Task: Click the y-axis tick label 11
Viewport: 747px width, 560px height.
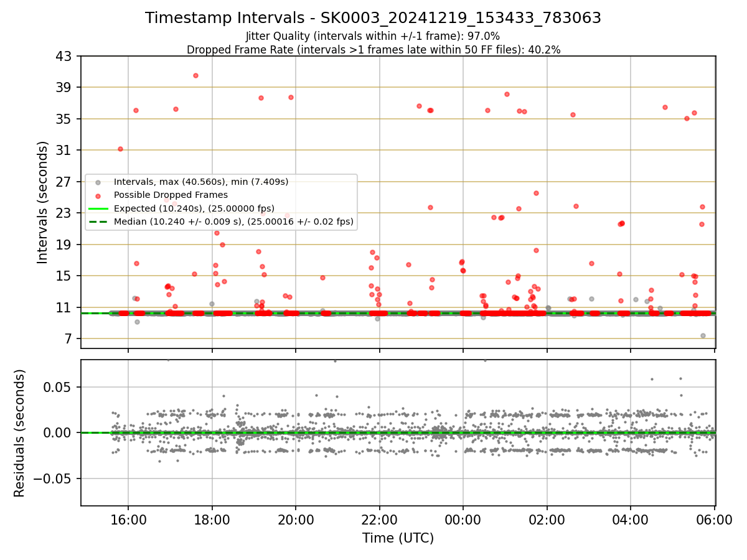Action: [65, 307]
